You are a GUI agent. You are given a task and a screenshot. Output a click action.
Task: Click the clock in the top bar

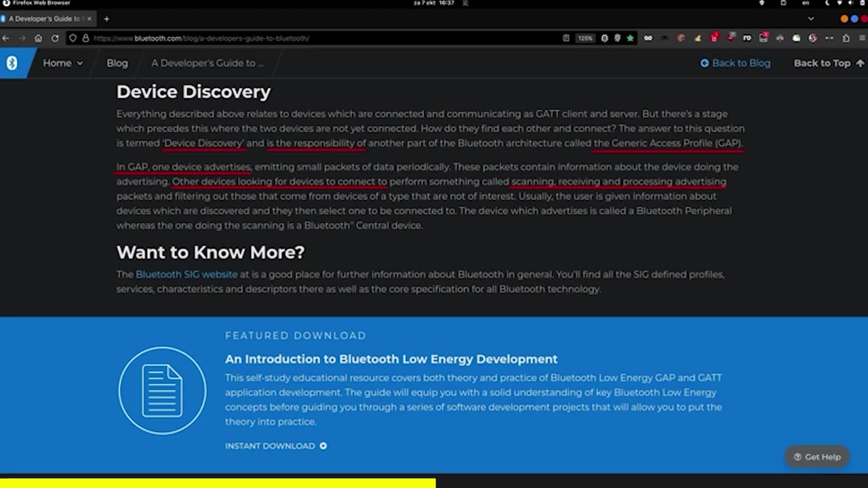coord(434,3)
